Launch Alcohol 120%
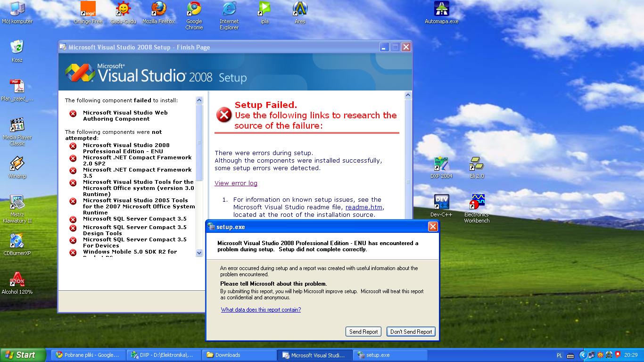The width and height of the screenshot is (644, 362). [x=17, y=278]
